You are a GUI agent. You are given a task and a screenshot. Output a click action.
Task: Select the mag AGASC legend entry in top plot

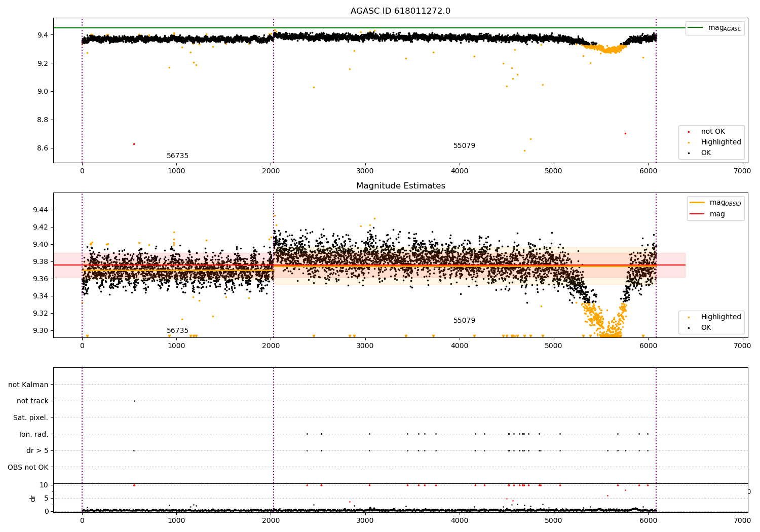pos(714,28)
